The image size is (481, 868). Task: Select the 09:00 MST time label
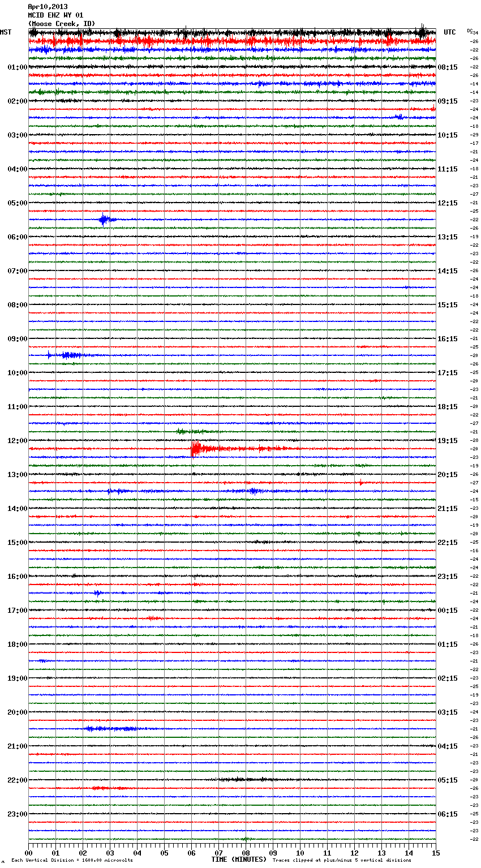[18, 339]
